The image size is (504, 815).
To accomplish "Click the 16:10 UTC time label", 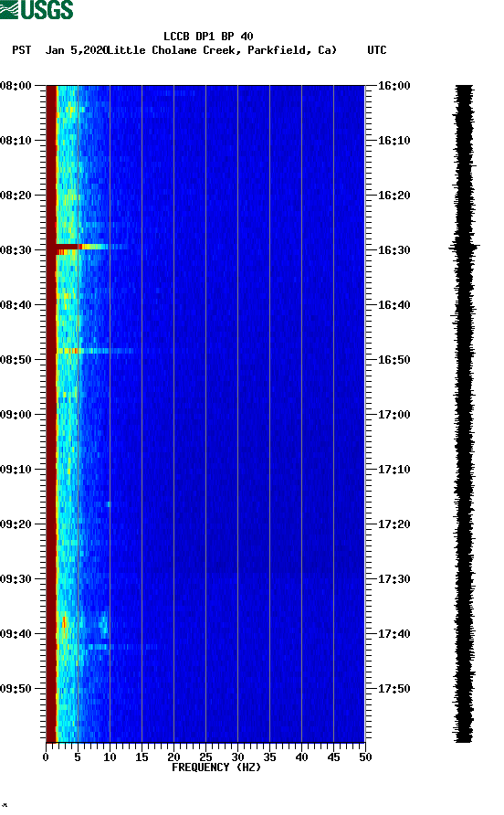I will click(x=394, y=141).
